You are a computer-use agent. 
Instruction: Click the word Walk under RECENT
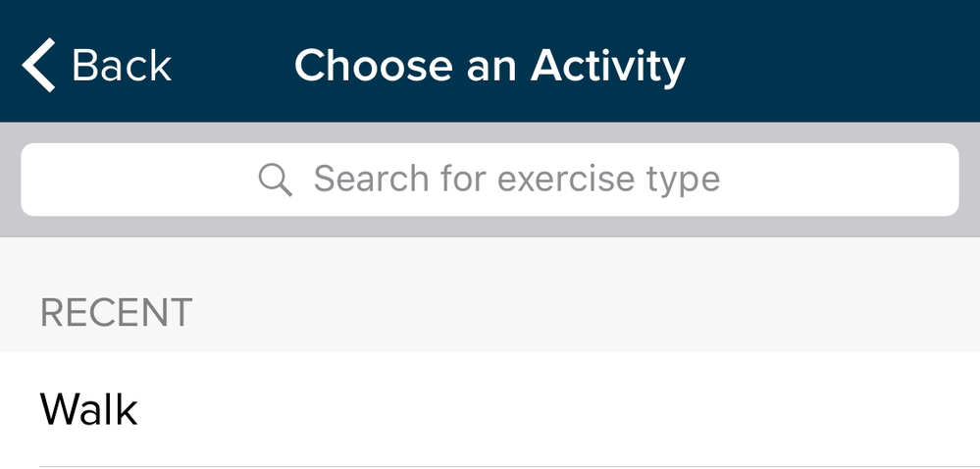pyautogui.click(x=88, y=409)
